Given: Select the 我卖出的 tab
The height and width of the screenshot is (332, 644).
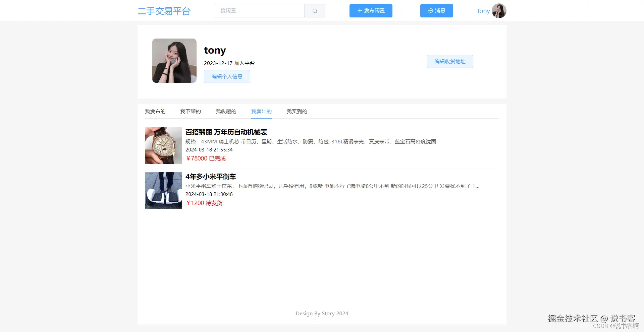Looking at the screenshot, I should pos(261,111).
